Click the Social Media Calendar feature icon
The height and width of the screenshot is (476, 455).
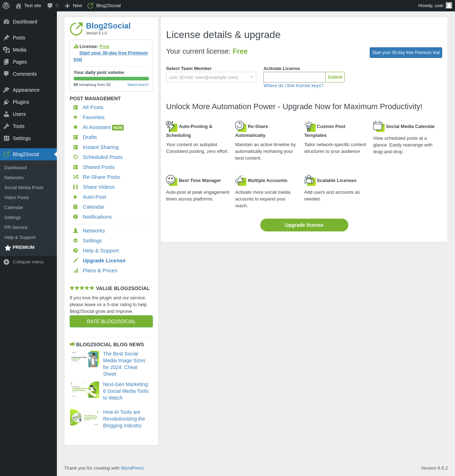tap(379, 126)
